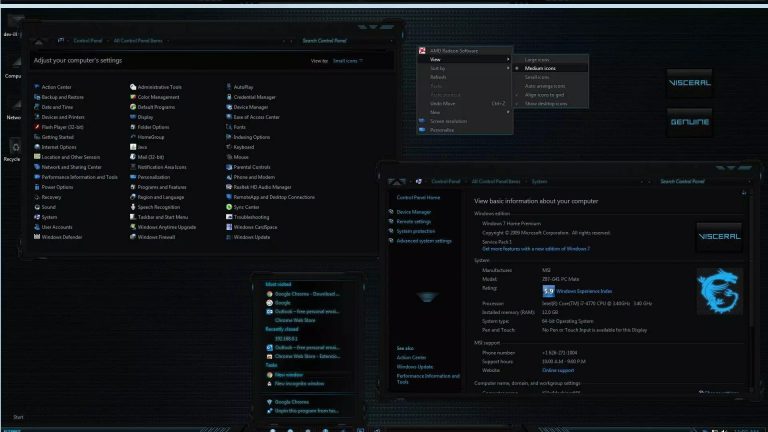Click Action Center under See also
768x432 pixels.
[411, 358]
